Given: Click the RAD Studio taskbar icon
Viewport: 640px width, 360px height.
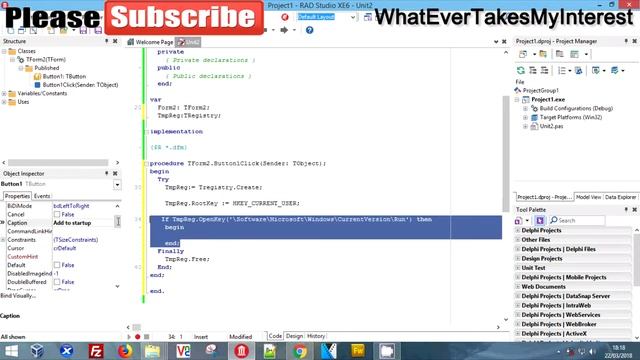Looking at the screenshot, I should pos(241,351).
